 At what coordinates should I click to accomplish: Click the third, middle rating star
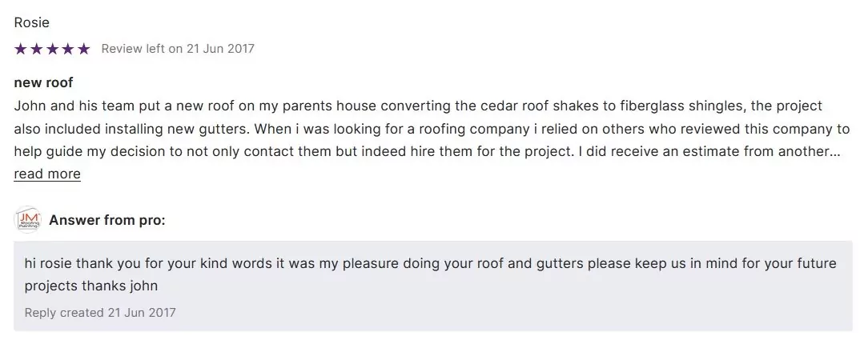point(52,49)
